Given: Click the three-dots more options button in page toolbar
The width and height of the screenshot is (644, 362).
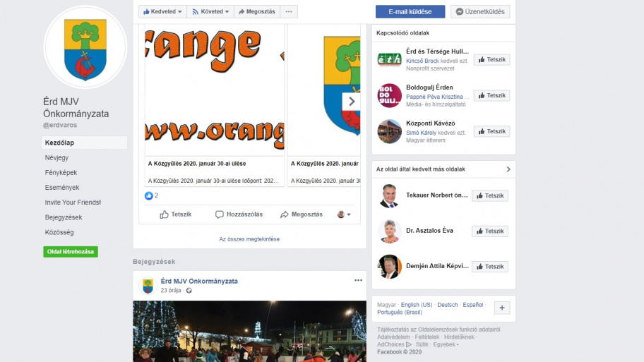Looking at the screenshot, I should [x=289, y=11].
